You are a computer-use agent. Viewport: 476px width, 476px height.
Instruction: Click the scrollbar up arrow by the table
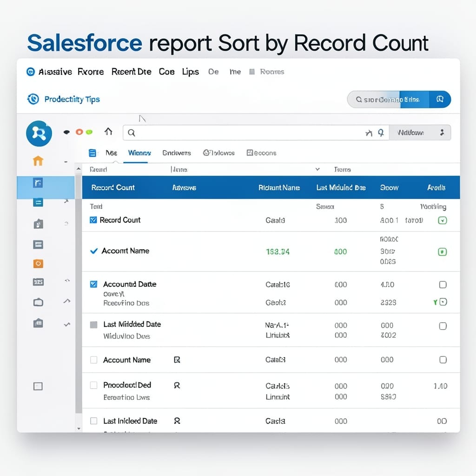(79, 169)
